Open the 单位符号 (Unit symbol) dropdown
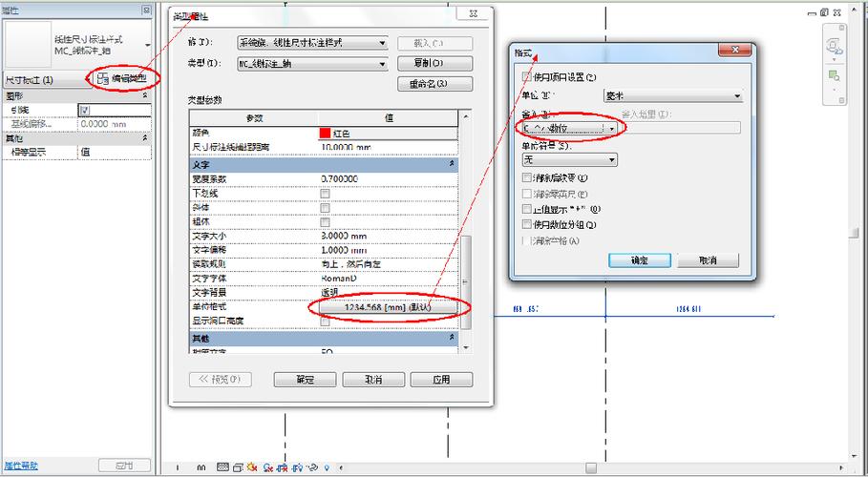868x477 pixels. pos(570,160)
